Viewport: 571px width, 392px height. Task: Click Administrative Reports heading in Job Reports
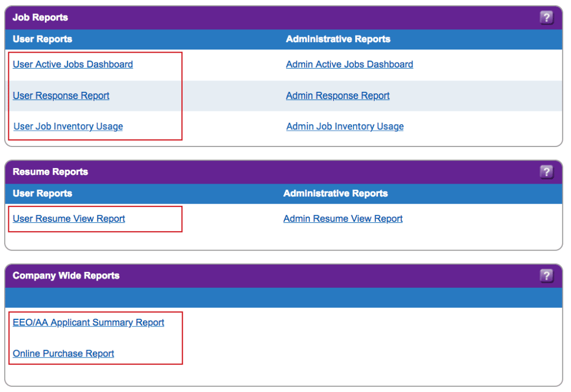tap(338, 39)
